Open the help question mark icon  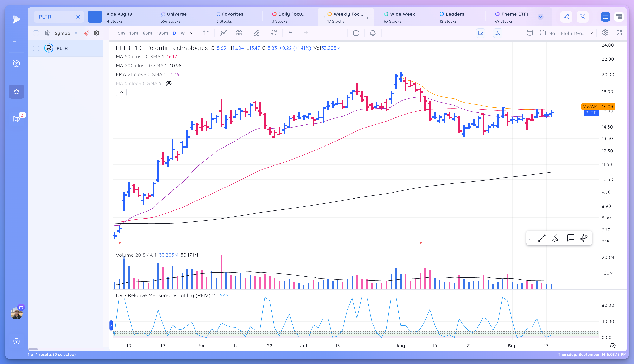coord(17,341)
